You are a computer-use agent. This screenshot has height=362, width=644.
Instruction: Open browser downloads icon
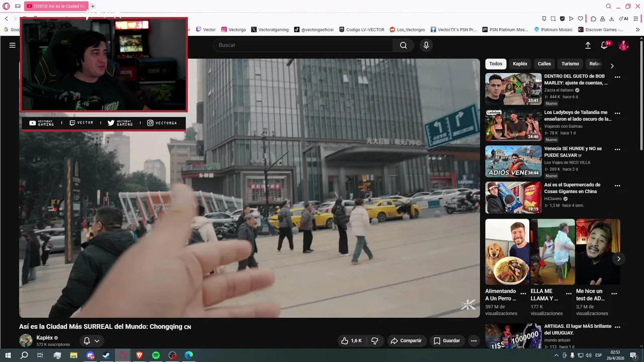coord(611,19)
